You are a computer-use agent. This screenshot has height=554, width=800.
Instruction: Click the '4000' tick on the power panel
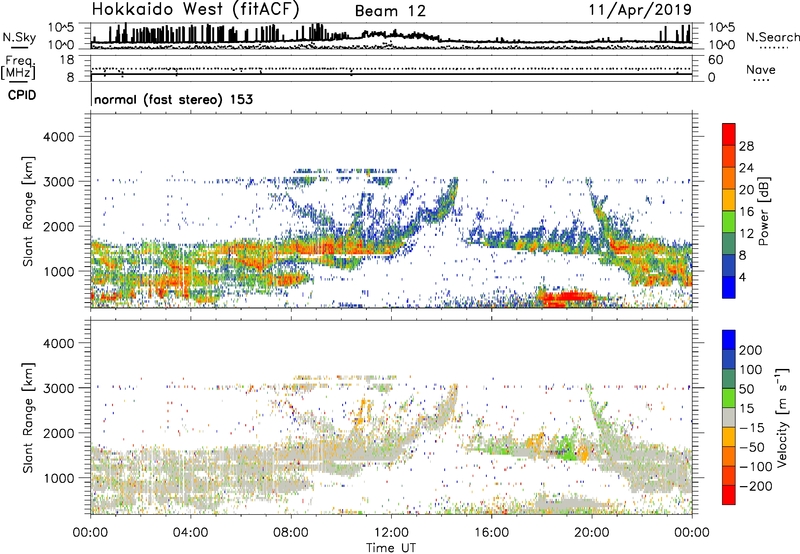pyautogui.click(x=59, y=137)
